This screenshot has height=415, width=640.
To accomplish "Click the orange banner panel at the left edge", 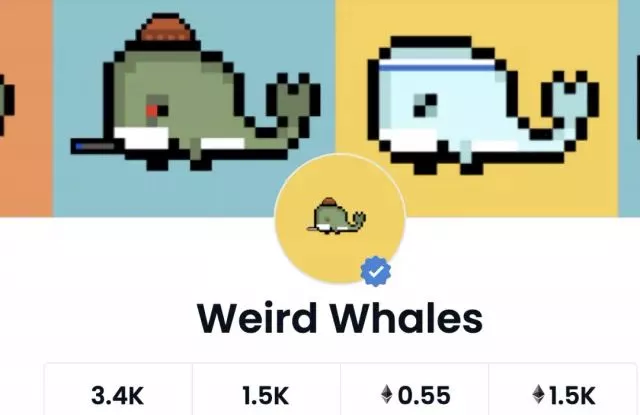I will pyautogui.click(x=26, y=108).
